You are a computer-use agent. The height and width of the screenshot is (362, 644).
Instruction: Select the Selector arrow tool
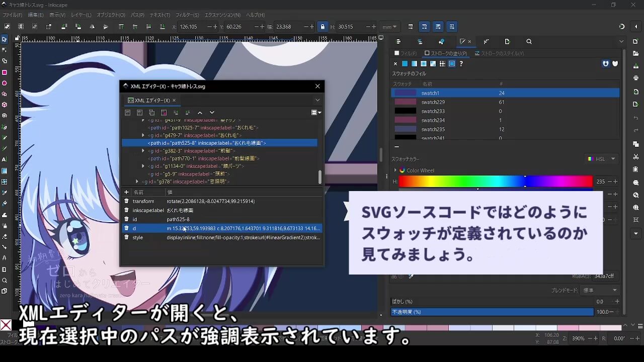pyautogui.click(x=5, y=39)
